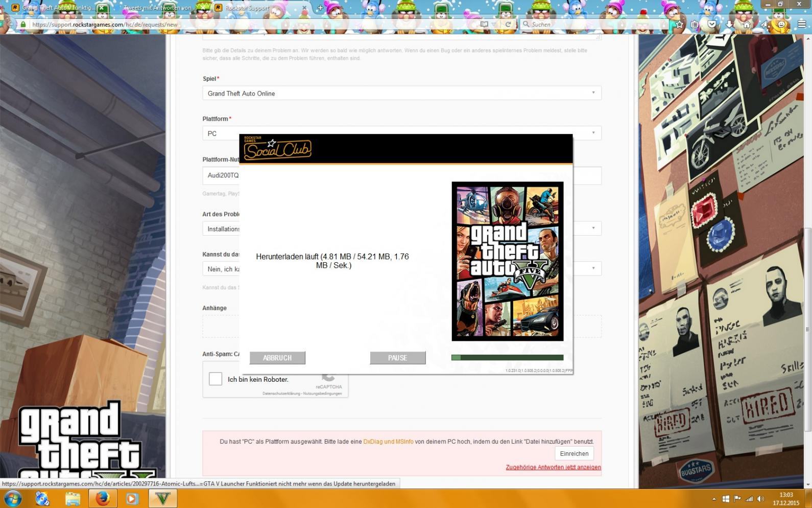Check the Ich bin kein Roboter checkbox

pos(216,379)
